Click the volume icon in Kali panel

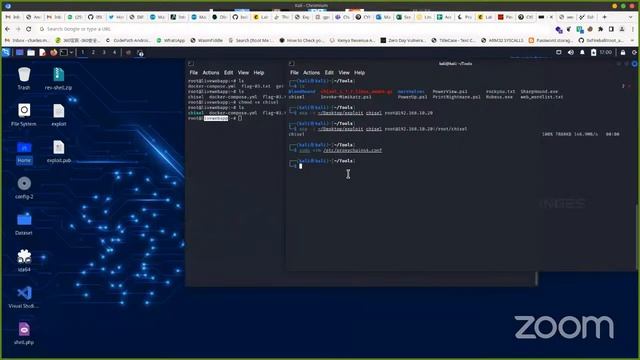click(x=571, y=52)
